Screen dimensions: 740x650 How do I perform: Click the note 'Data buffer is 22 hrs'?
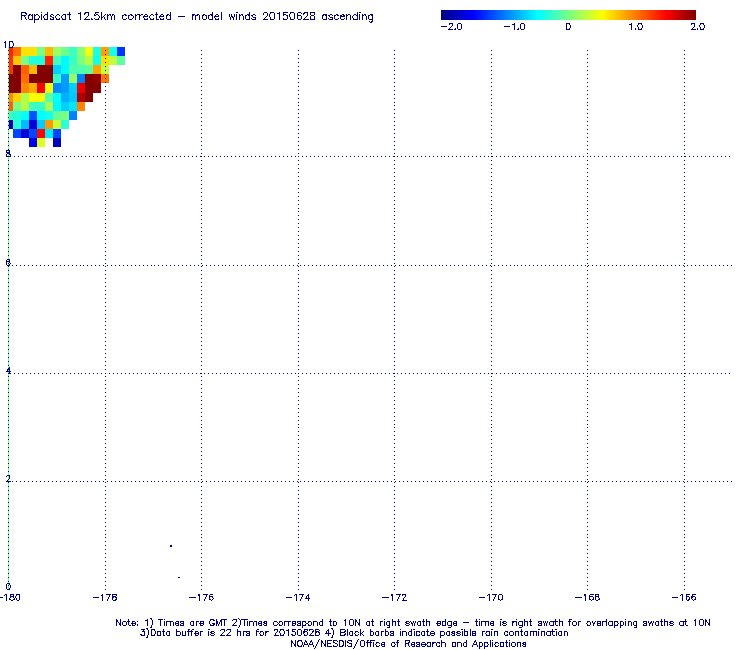point(201,633)
